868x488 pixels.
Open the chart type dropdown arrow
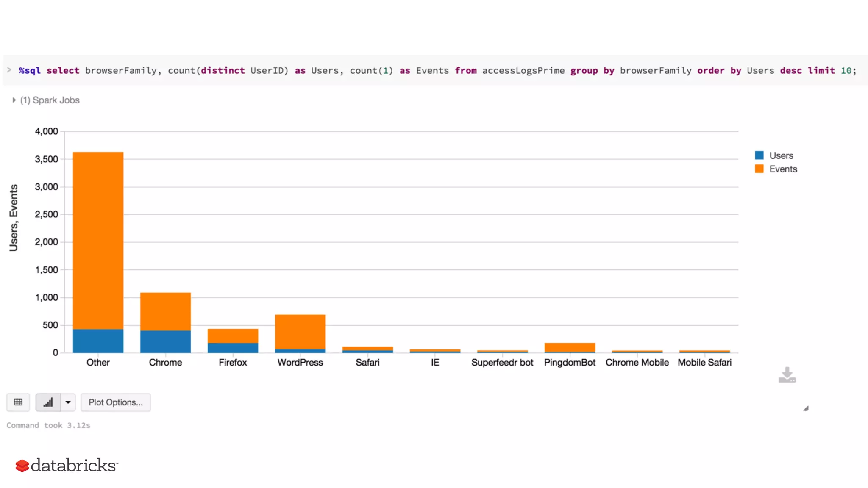click(x=68, y=402)
